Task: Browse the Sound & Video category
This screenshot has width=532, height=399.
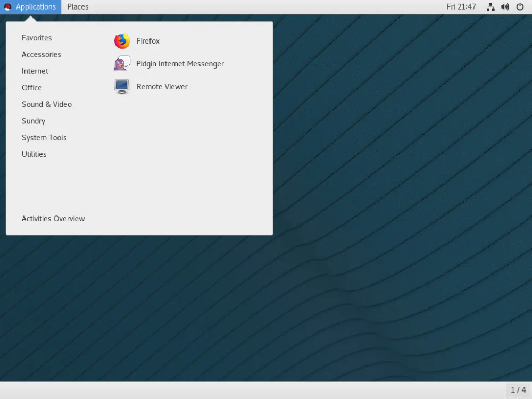Action: [46, 104]
